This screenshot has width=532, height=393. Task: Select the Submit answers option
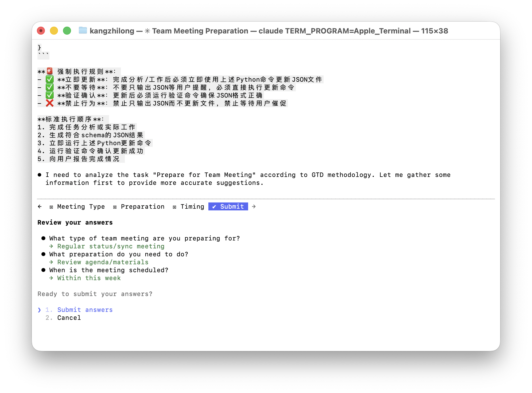click(85, 310)
